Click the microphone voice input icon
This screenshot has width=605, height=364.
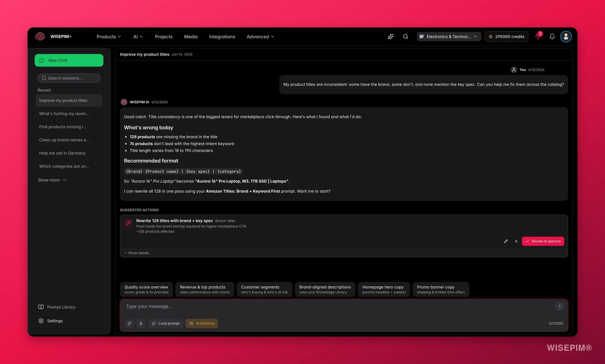pos(141,323)
